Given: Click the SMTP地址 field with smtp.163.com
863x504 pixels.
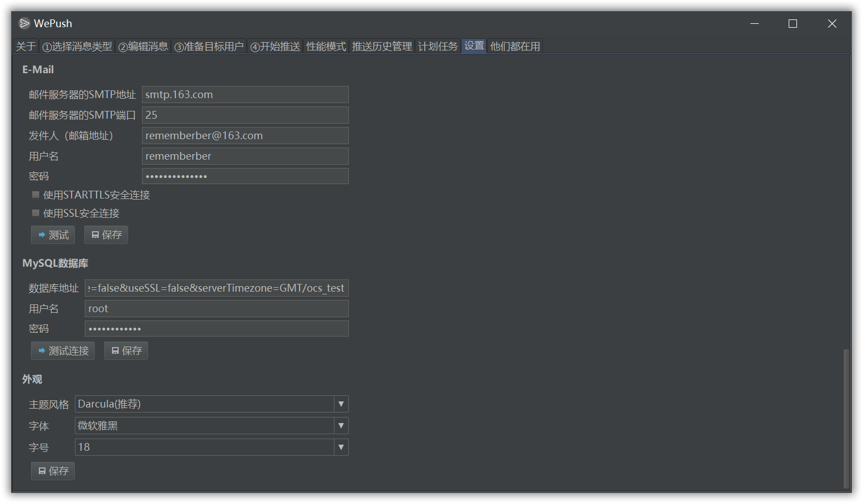Looking at the screenshot, I should (x=245, y=95).
